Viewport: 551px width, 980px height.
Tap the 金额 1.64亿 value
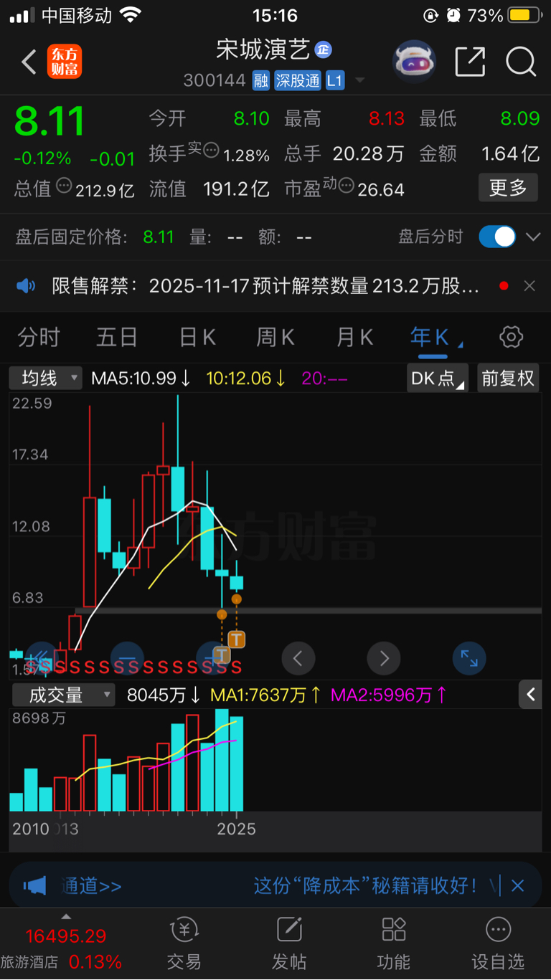coord(510,153)
